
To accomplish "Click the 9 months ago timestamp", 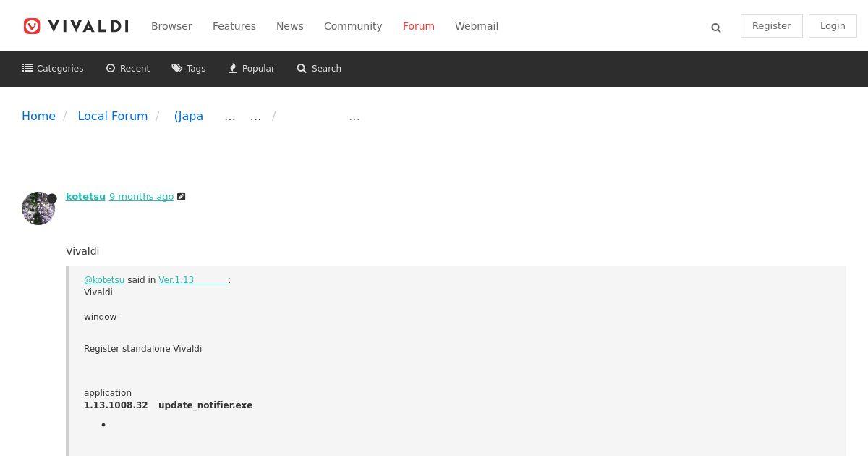I will [142, 197].
